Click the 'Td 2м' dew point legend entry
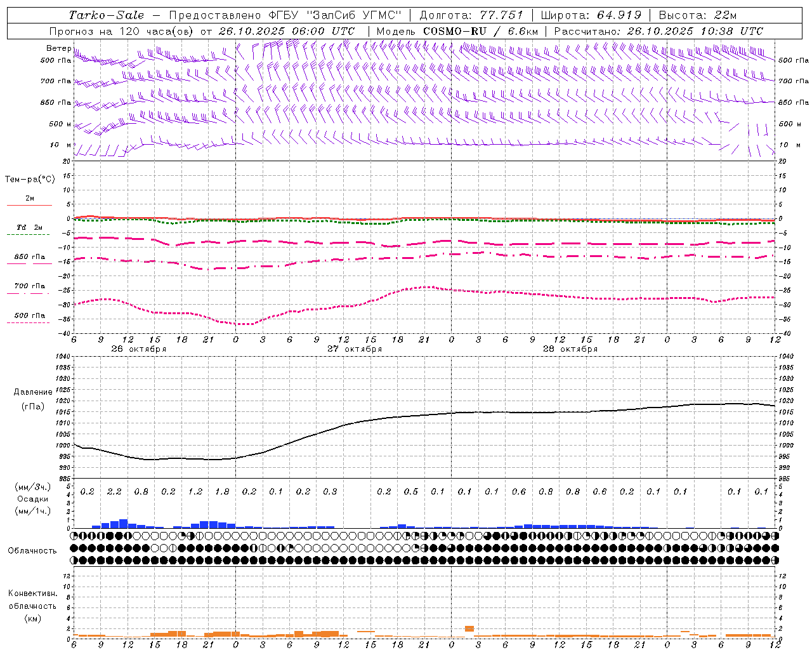 [x=29, y=227]
